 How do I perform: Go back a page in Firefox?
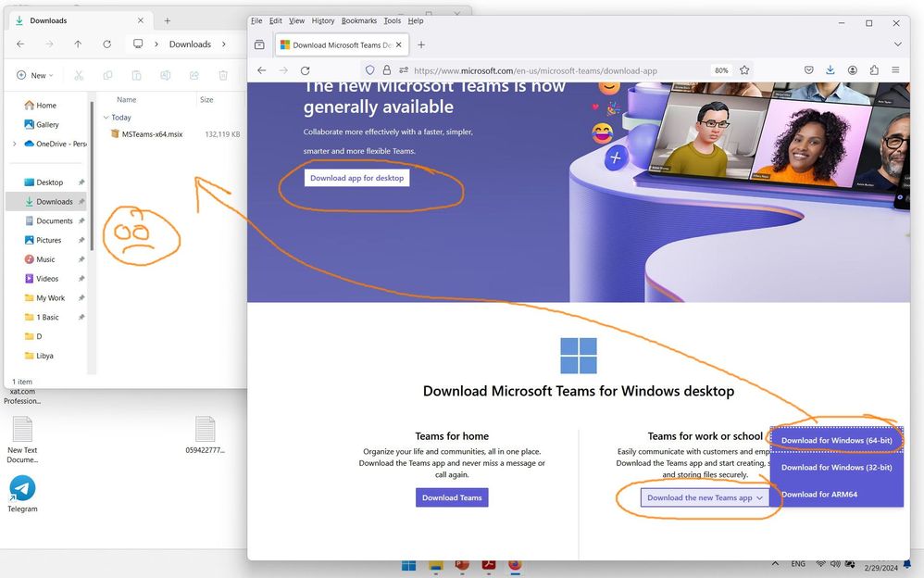coord(262,70)
